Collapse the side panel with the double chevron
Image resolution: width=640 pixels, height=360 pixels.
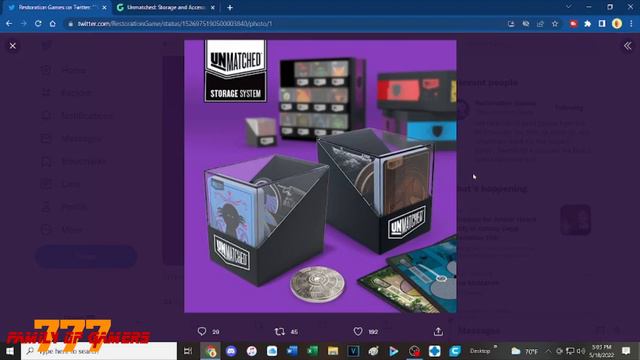coord(627,46)
